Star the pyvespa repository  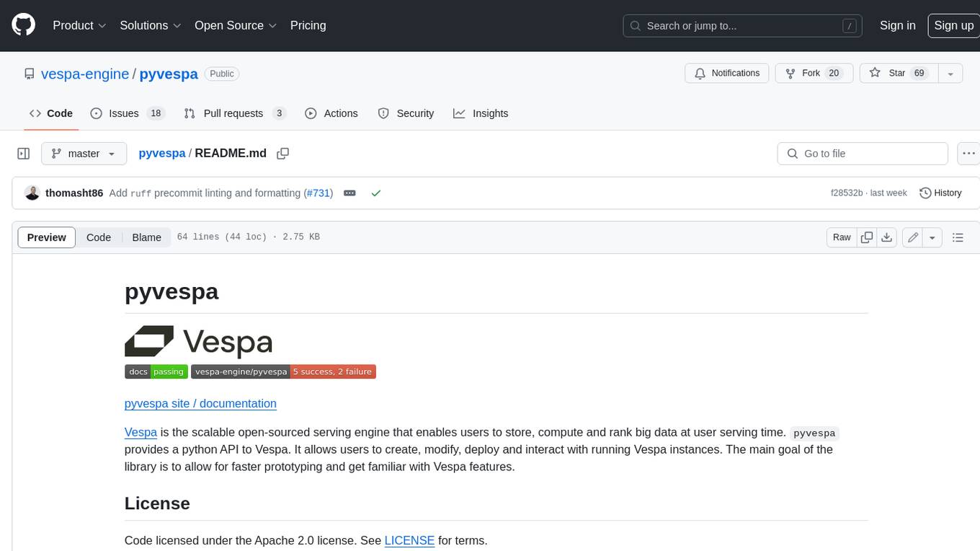(899, 74)
